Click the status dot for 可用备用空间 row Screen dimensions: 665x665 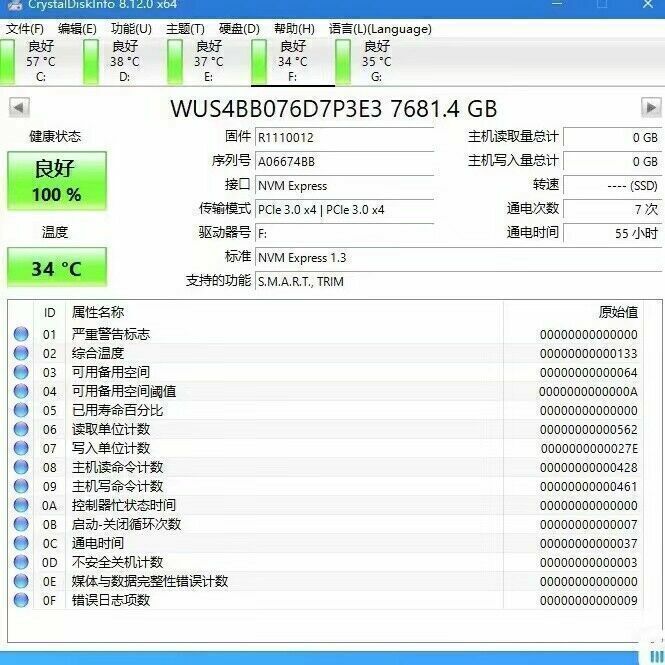[x=21, y=372]
